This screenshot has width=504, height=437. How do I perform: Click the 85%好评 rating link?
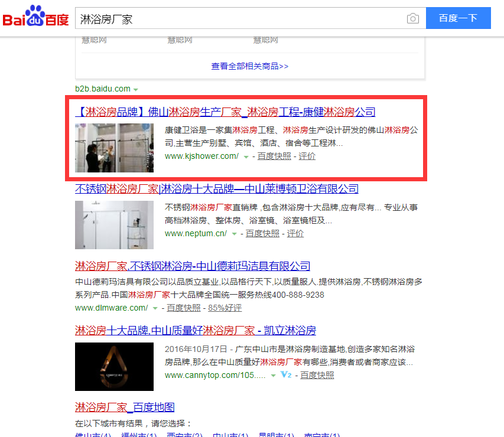(225, 308)
